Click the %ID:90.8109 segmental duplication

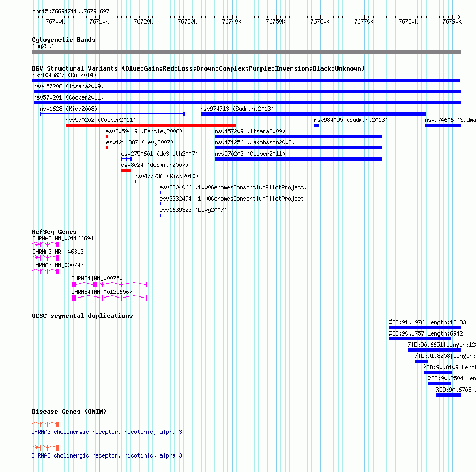[x=437, y=372]
